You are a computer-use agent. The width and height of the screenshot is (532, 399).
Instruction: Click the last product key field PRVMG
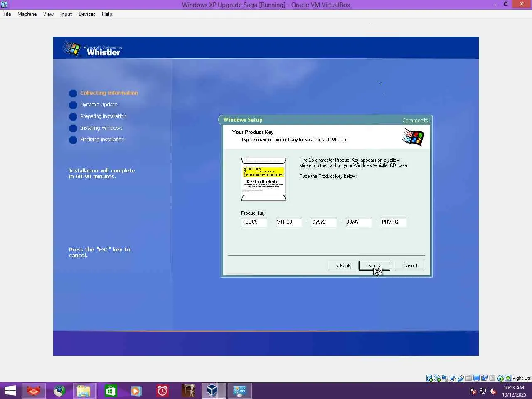pyautogui.click(x=394, y=222)
